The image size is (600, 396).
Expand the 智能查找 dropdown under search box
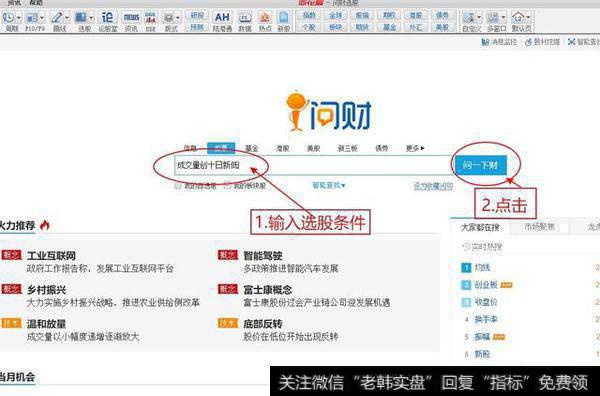[329, 186]
